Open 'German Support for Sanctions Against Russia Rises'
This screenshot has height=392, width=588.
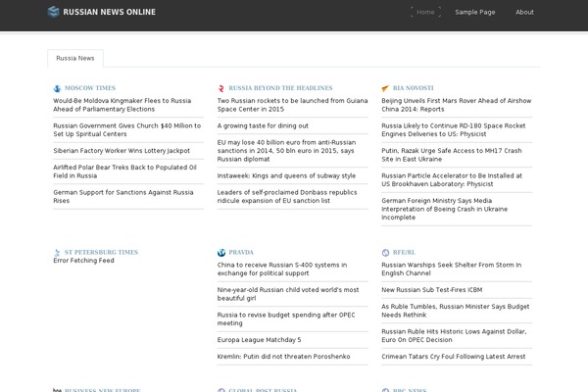[x=123, y=196]
